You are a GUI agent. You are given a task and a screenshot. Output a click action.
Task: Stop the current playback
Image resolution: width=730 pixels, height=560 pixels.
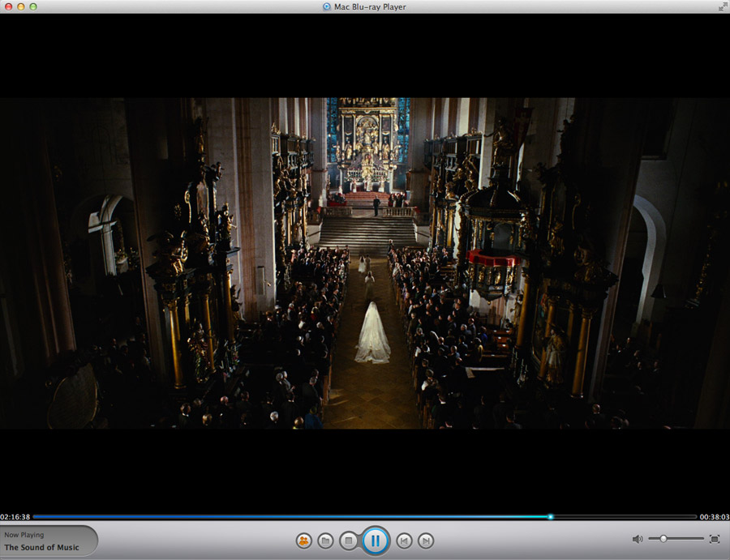(348, 541)
